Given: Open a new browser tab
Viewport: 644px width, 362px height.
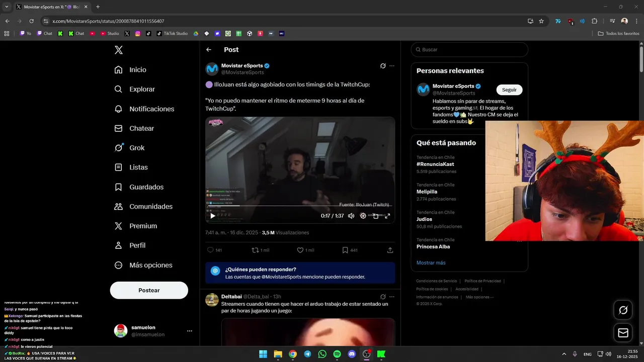Looking at the screenshot, I should [x=98, y=7].
